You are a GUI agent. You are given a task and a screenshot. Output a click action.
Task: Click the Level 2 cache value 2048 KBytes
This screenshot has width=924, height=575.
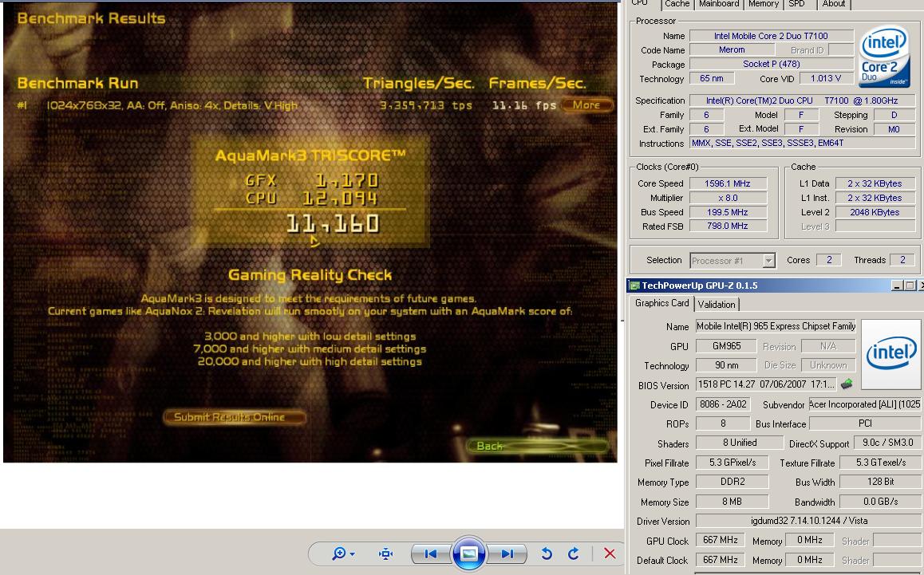[875, 212]
